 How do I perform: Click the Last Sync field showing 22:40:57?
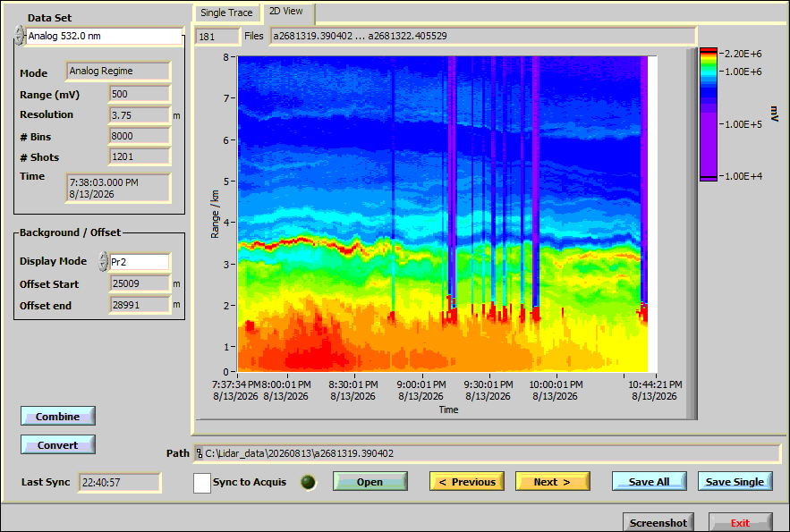pyautogui.click(x=119, y=483)
